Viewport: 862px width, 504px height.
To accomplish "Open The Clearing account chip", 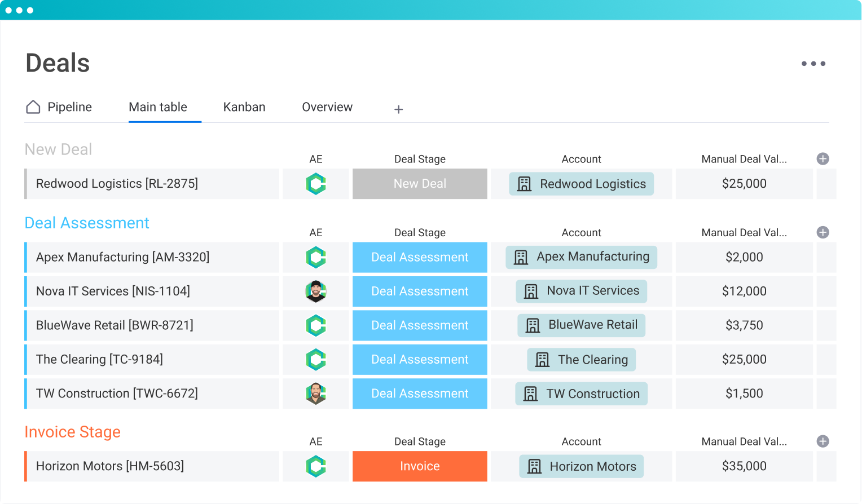I will (581, 360).
